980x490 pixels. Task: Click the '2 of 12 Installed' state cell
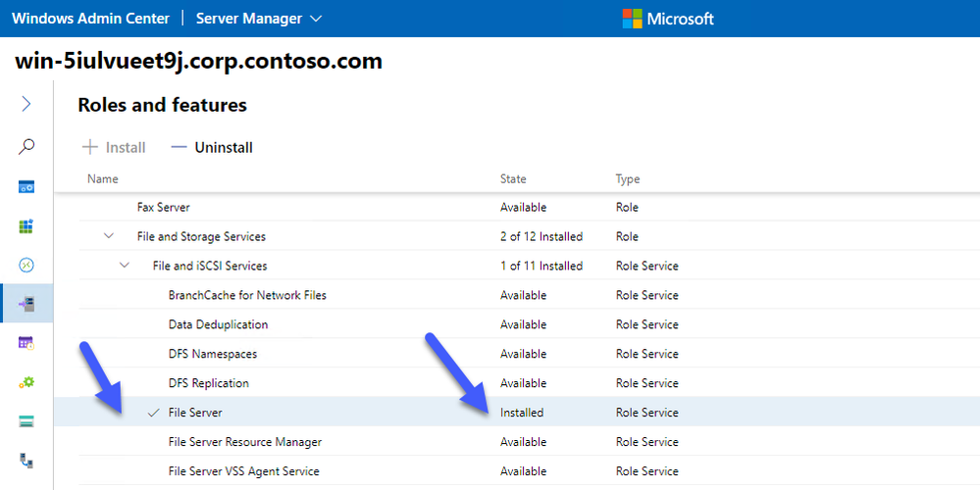click(x=542, y=236)
